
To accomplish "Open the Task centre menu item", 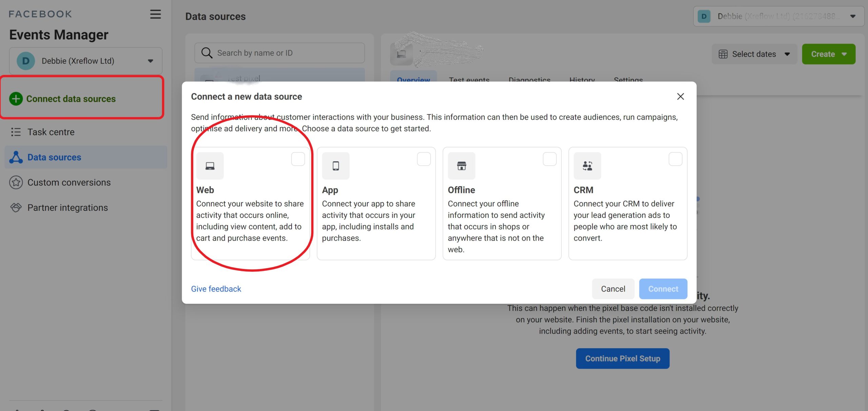I will [x=86, y=132].
